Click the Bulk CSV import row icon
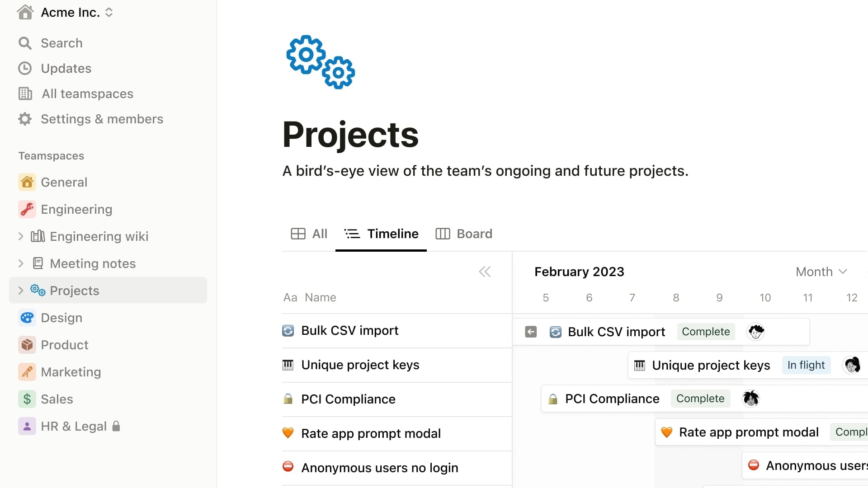The width and height of the screenshot is (868, 488). [x=288, y=331]
